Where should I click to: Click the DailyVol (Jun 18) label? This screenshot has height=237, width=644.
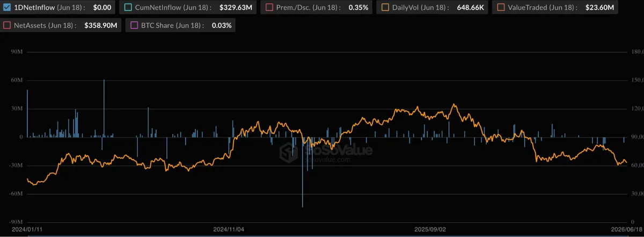(x=420, y=8)
